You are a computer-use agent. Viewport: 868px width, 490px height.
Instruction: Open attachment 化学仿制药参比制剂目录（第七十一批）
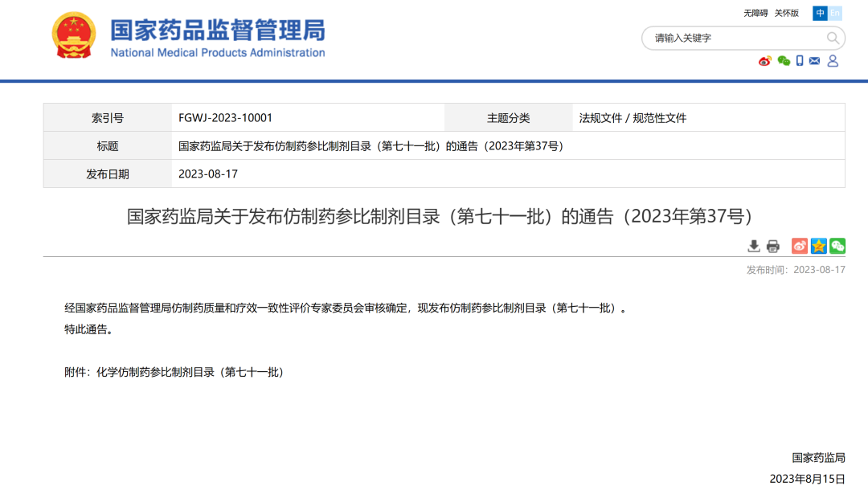(190, 372)
